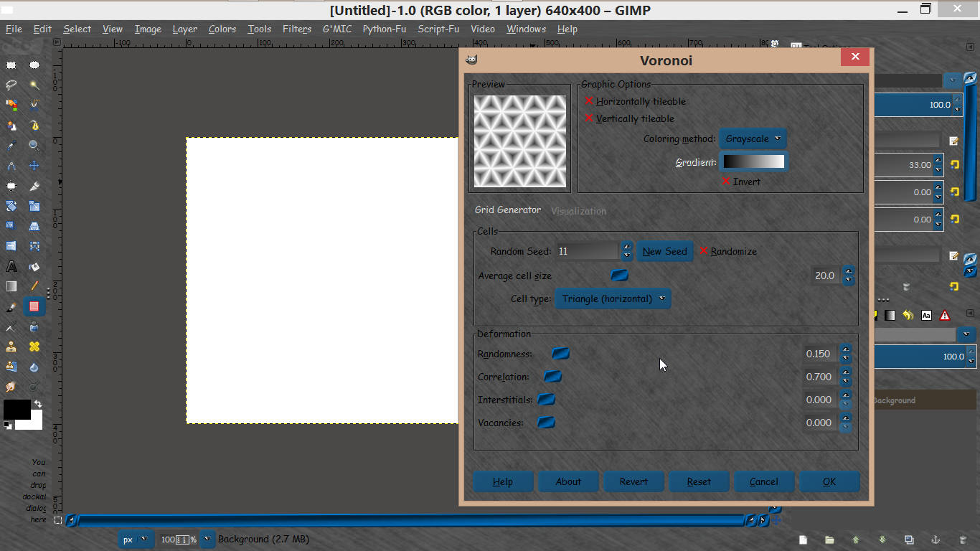Click the Reset button in Voronoi dialog
The width and height of the screenshot is (980, 551).
[699, 481]
